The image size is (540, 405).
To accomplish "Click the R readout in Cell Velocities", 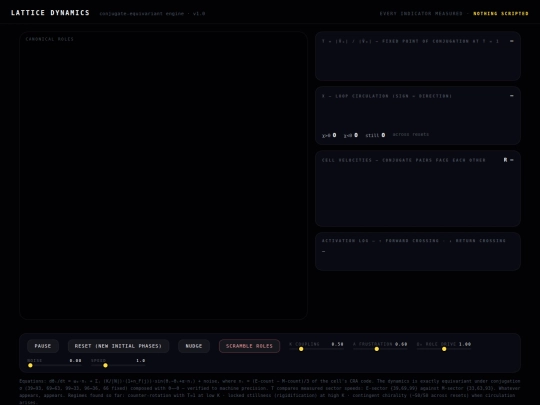I will (x=509, y=160).
